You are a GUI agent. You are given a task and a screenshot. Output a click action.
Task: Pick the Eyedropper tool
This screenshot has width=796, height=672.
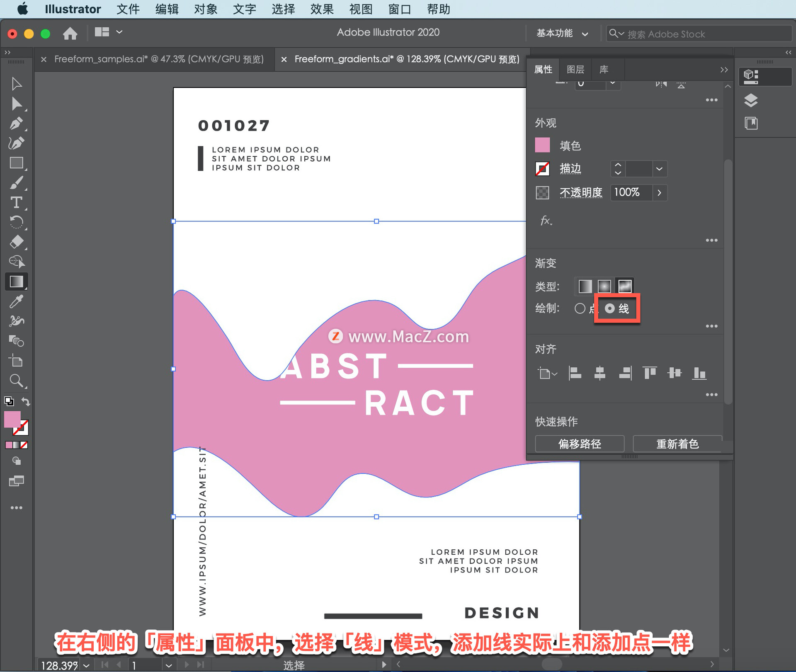tap(16, 301)
